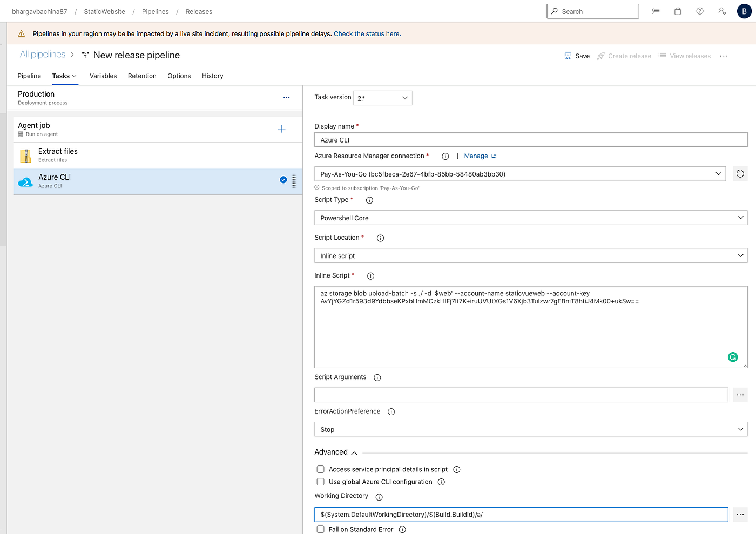Click the refresh icon beside the connection dropdown

[740, 173]
